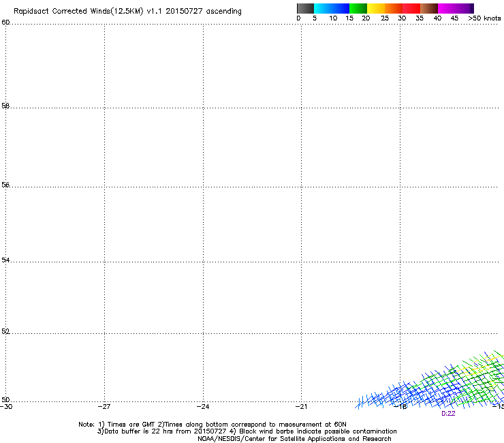Click the purple swath time label '0:22'
Screen dimensions: 504x443
[x=448, y=414]
